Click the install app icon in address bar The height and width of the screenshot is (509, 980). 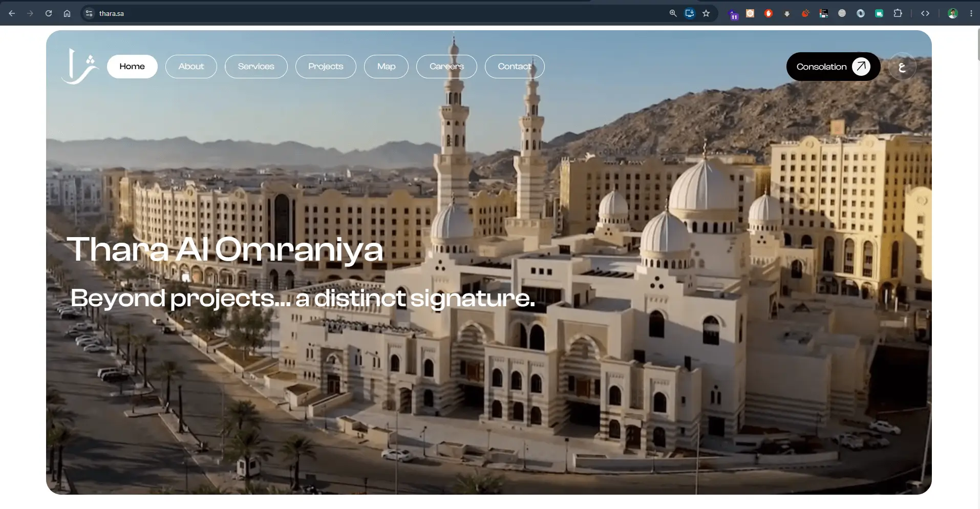[x=690, y=13]
